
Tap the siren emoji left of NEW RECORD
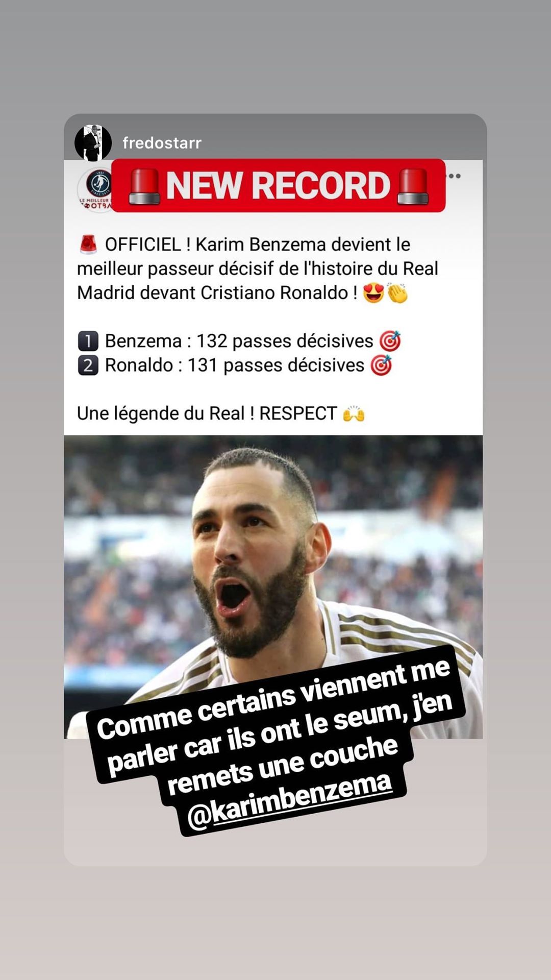[x=144, y=186]
